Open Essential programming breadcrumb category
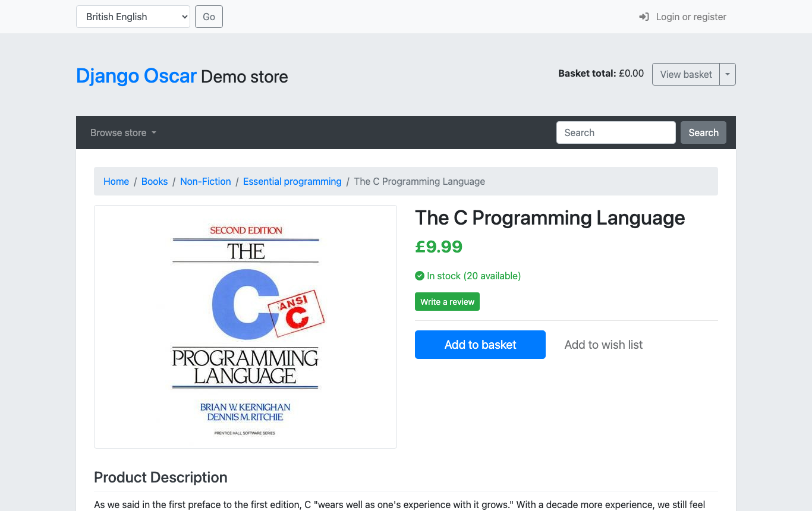The height and width of the screenshot is (511, 812). pyautogui.click(x=292, y=181)
